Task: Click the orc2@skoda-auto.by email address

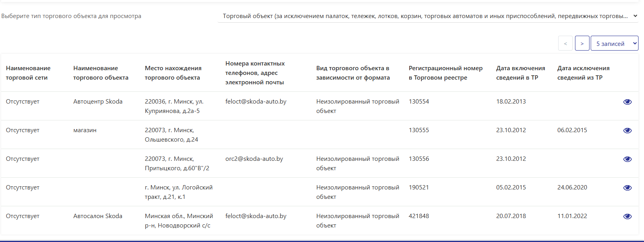Action: point(254,159)
